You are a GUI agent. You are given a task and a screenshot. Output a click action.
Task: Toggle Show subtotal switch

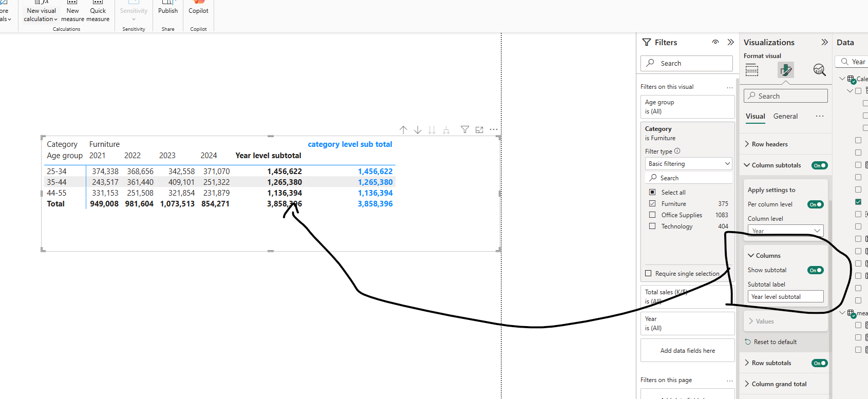tap(815, 270)
